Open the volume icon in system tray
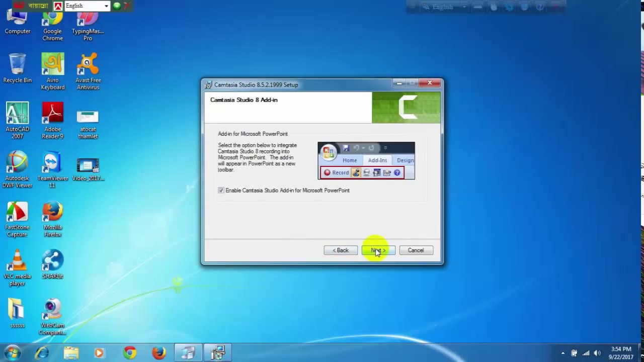The width and height of the screenshot is (644, 362). [597, 353]
